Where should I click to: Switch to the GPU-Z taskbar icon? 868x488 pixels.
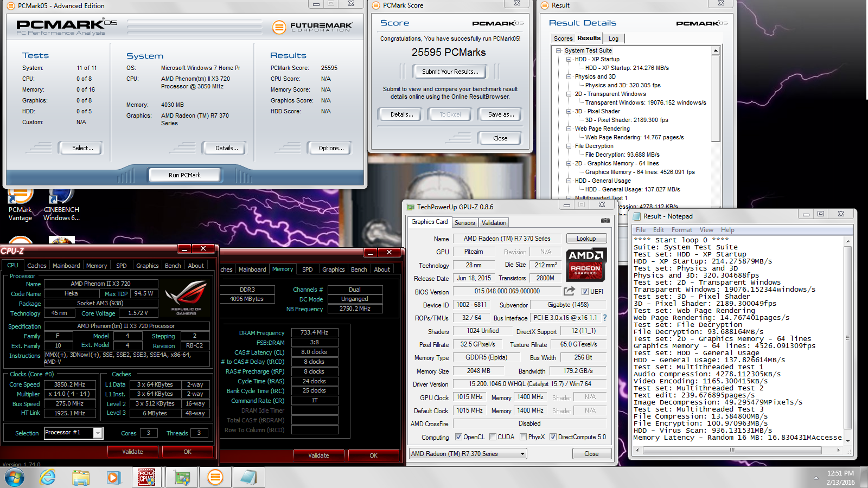[x=181, y=477]
